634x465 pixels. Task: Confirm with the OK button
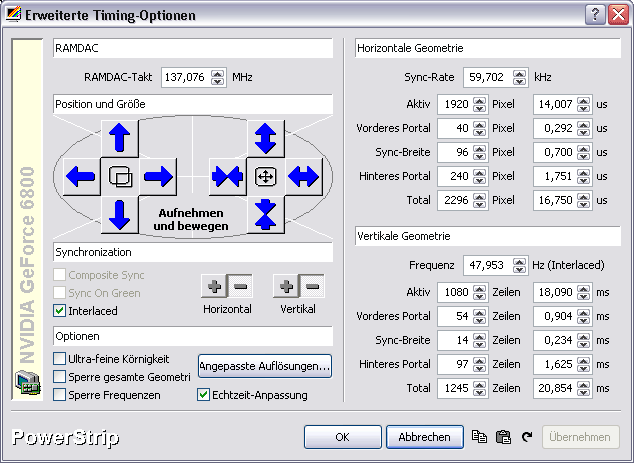342,437
